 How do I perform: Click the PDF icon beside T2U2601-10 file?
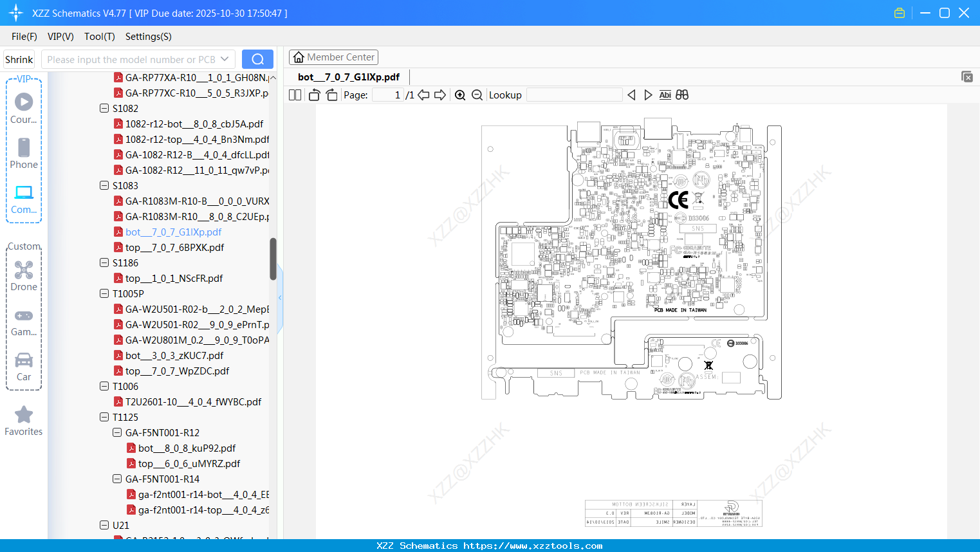[118, 401]
